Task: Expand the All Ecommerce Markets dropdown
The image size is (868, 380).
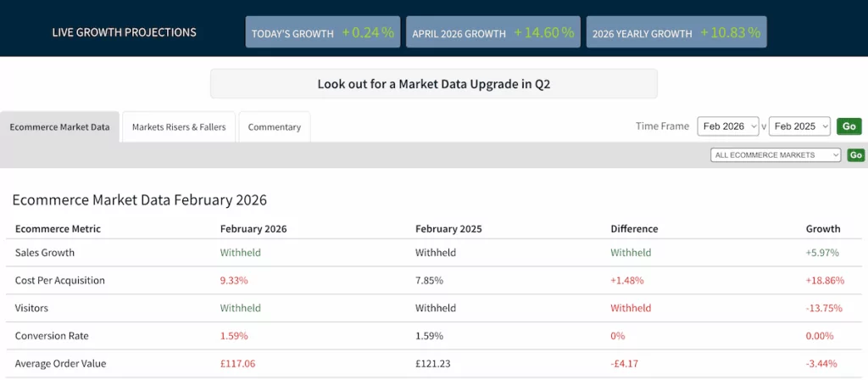Action: coord(776,155)
